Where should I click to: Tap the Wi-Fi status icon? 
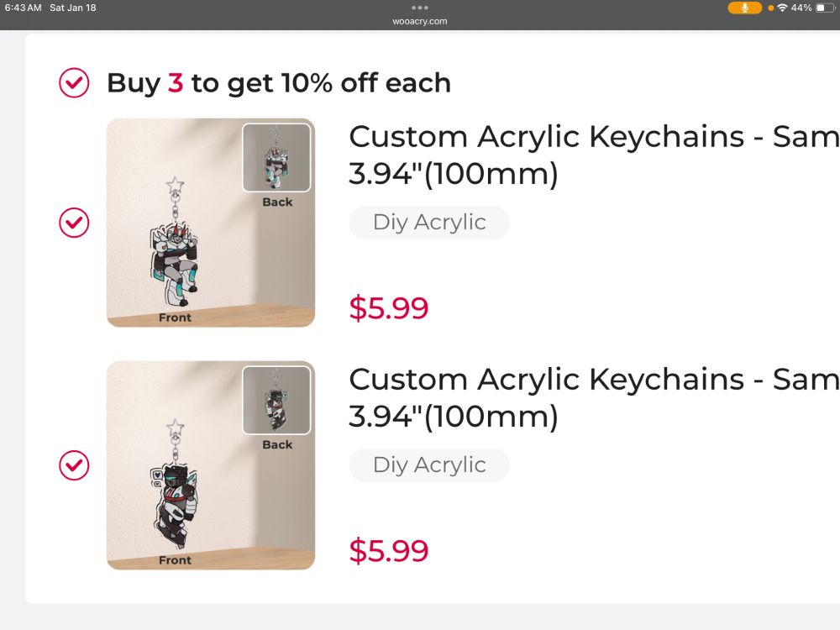783,8
